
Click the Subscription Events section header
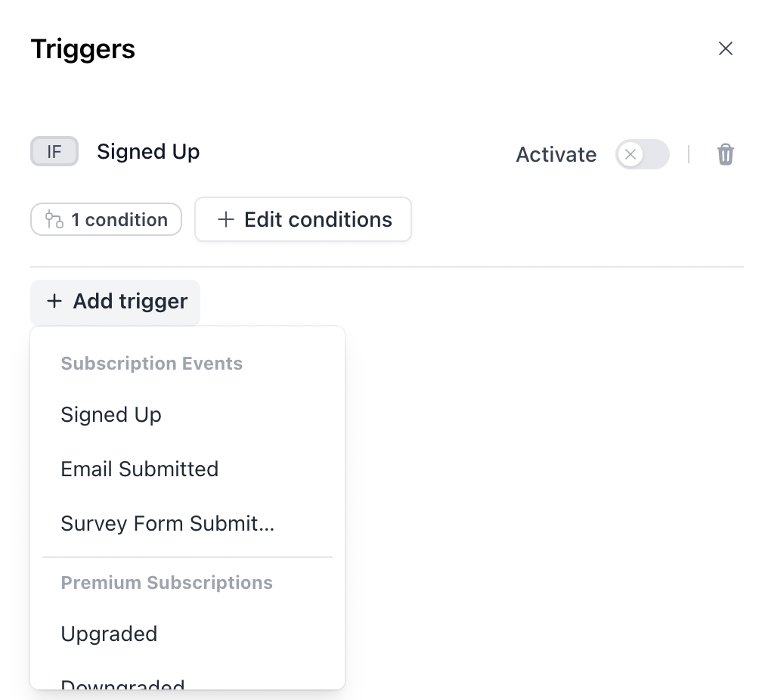tap(151, 364)
